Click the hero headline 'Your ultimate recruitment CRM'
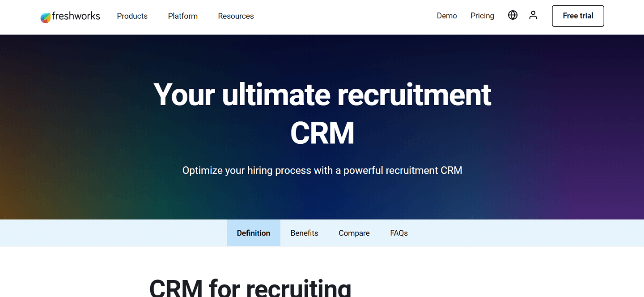 pyautogui.click(x=322, y=112)
